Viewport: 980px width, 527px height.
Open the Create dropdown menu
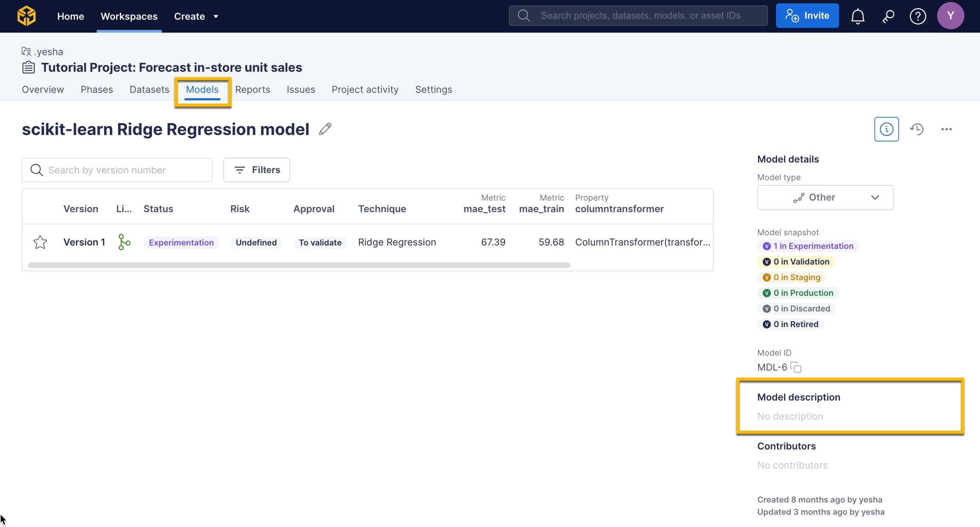coord(196,16)
